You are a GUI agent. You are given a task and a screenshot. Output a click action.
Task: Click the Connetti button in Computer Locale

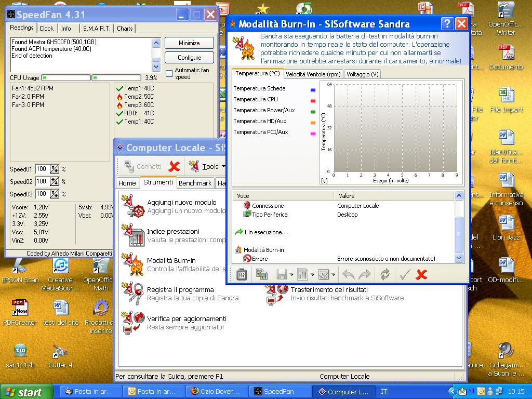pos(142,166)
